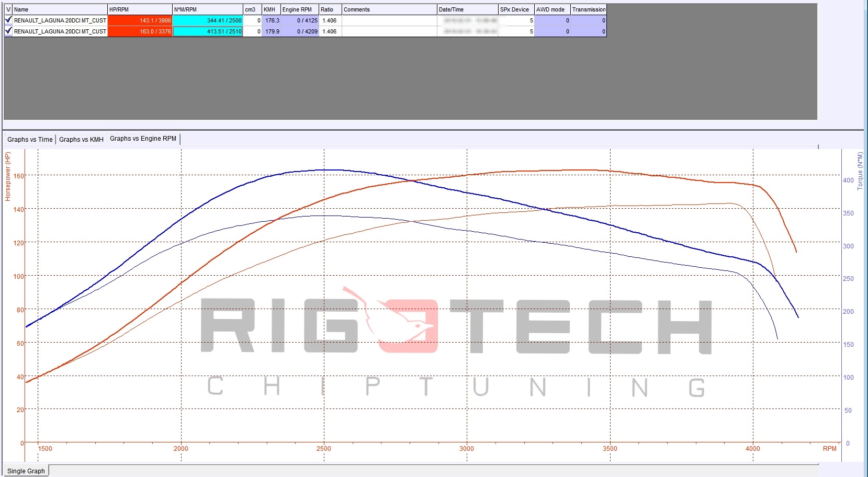Select the RENAULT_LAGUNA name in the 143.1 / 3906 row
Viewport: 868px width, 477px height.
pos(60,20)
